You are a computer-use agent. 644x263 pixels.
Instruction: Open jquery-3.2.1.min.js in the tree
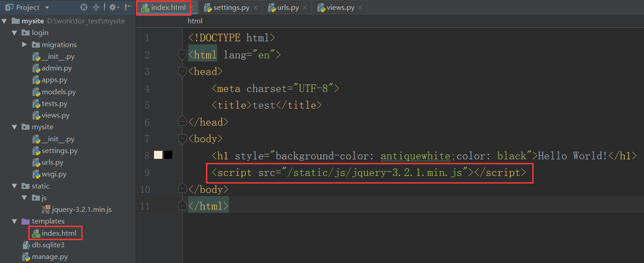[82, 210]
